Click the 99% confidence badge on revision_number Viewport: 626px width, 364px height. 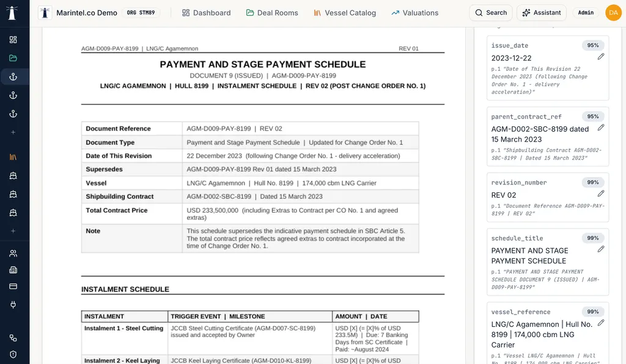tap(593, 182)
